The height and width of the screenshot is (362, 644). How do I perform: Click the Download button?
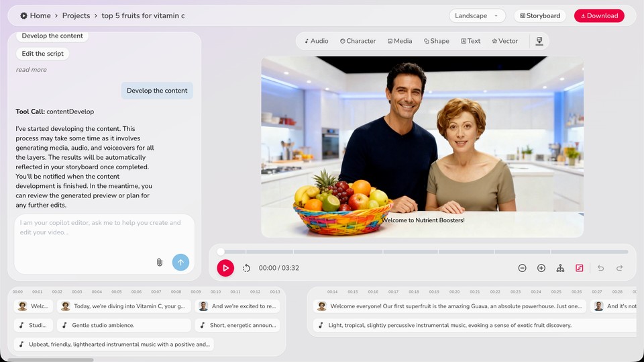pos(599,15)
